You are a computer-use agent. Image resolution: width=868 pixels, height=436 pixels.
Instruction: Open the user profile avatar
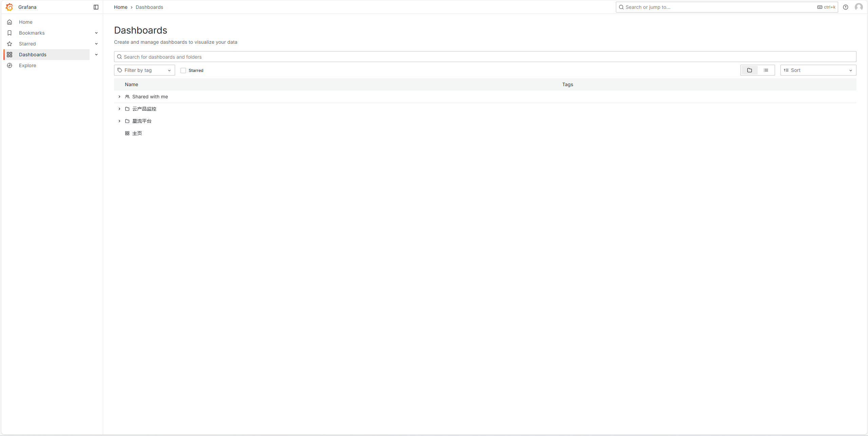click(x=858, y=7)
